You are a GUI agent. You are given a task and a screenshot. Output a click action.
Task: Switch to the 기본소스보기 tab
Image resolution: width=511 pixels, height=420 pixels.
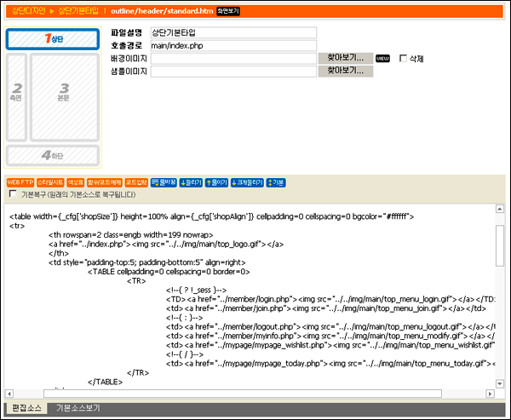click(78, 408)
